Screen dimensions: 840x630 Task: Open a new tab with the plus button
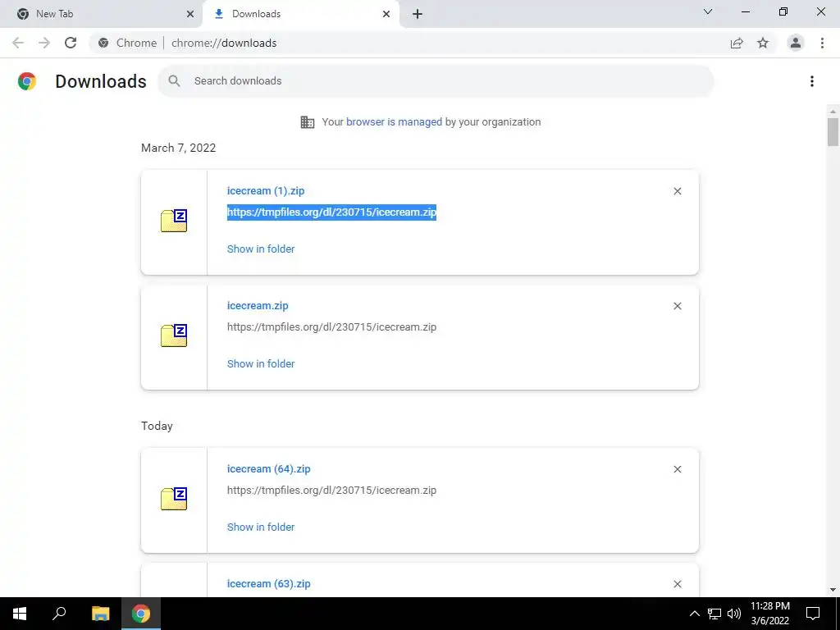(418, 14)
